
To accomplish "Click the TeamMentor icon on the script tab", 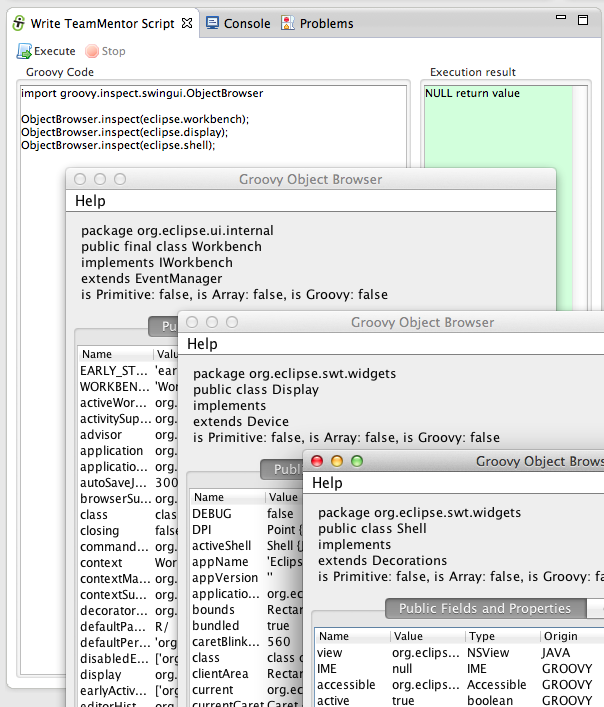I will click(x=17, y=23).
